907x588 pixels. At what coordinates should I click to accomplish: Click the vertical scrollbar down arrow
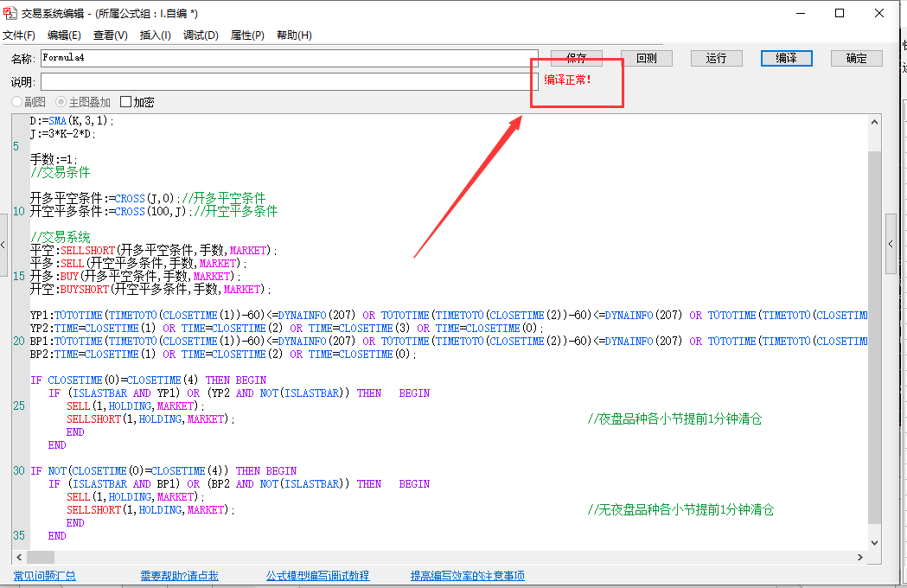(x=874, y=542)
